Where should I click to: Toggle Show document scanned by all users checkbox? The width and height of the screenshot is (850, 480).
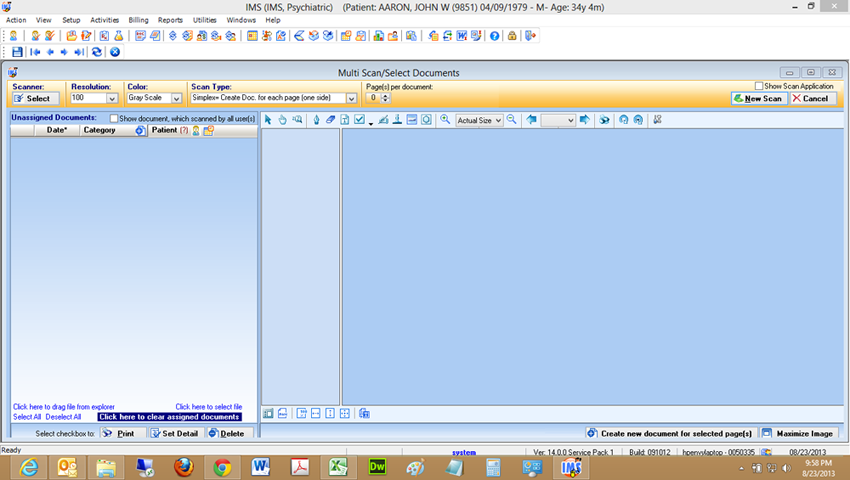click(x=113, y=119)
